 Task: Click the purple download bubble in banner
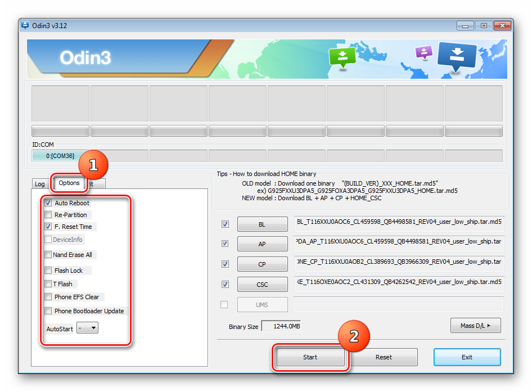(x=424, y=52)
